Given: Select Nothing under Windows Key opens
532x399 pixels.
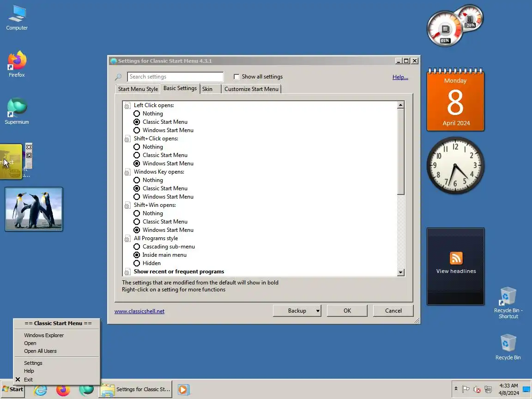Looking at the screenshot, I should [x=137, y=180].
